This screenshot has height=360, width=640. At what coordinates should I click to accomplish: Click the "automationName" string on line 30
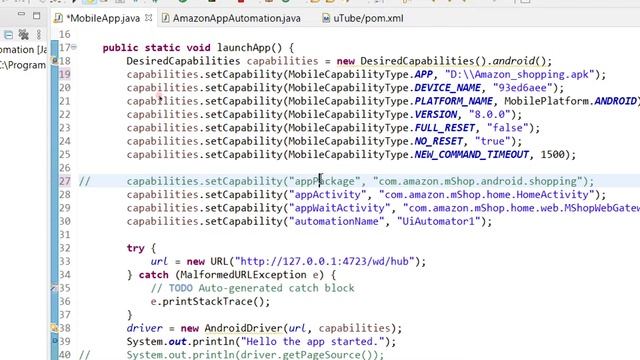click(x=337, y=221)
